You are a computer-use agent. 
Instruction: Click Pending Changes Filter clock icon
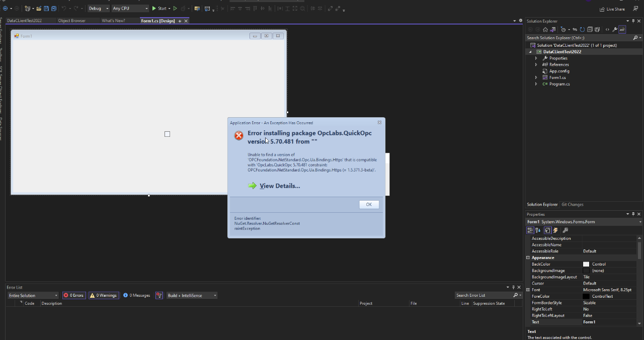point(563,29)
